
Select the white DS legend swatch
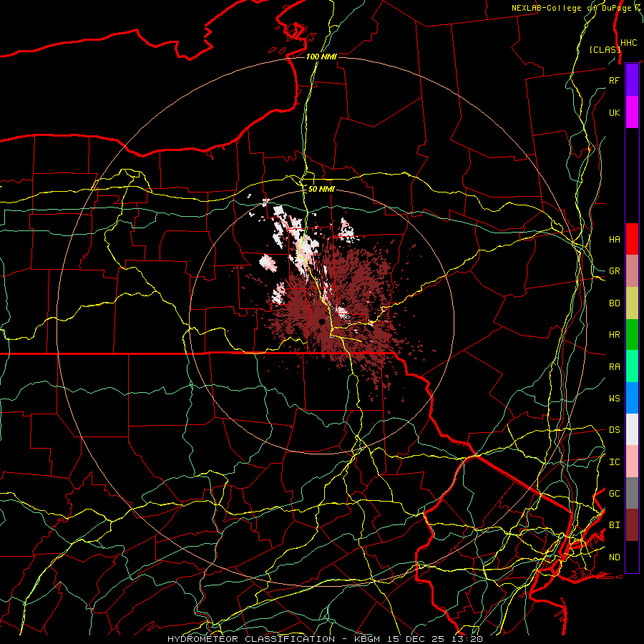click(632, 429)
